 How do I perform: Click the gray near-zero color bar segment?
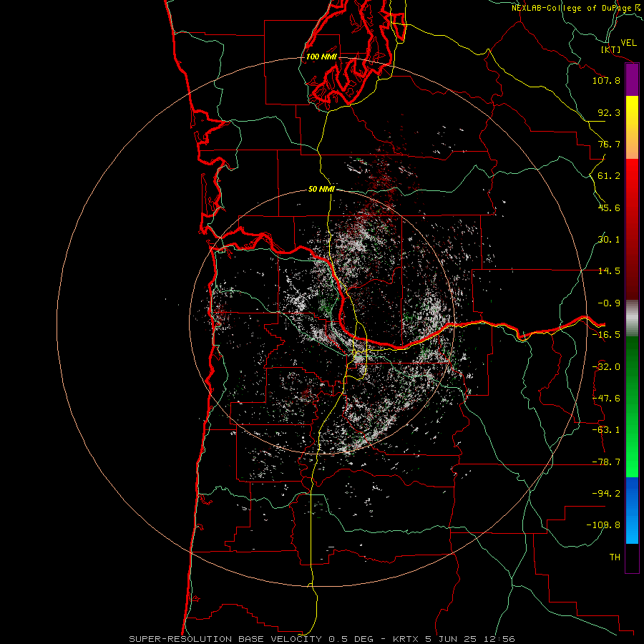coord(632,318)
